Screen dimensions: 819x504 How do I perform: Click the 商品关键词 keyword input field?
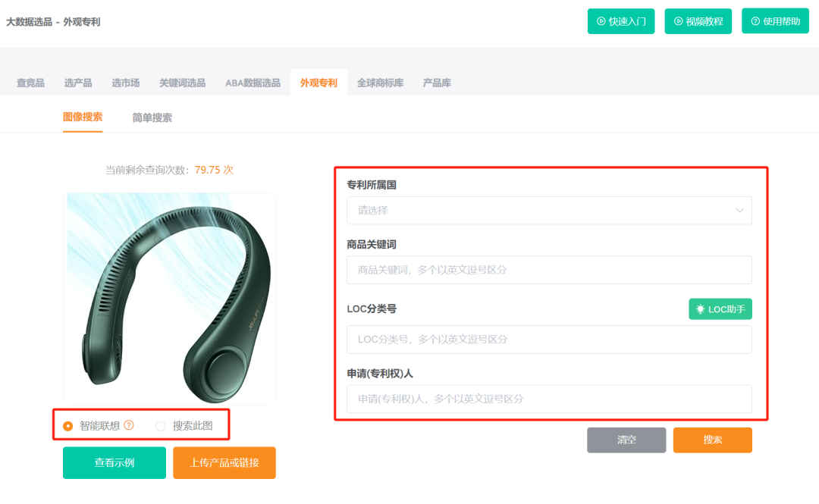[549, 270]
